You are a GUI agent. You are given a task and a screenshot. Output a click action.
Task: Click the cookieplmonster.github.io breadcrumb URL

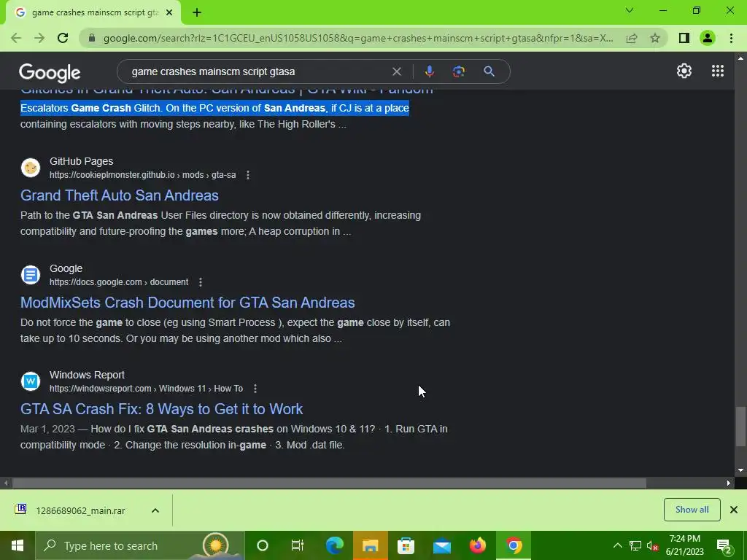click(142, 175)
